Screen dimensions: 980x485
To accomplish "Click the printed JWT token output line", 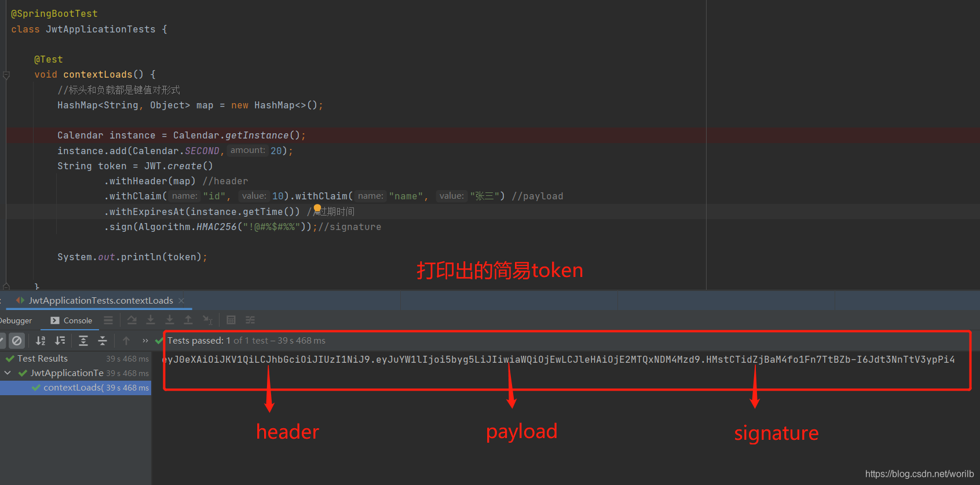I will click(x=558, y=360).
